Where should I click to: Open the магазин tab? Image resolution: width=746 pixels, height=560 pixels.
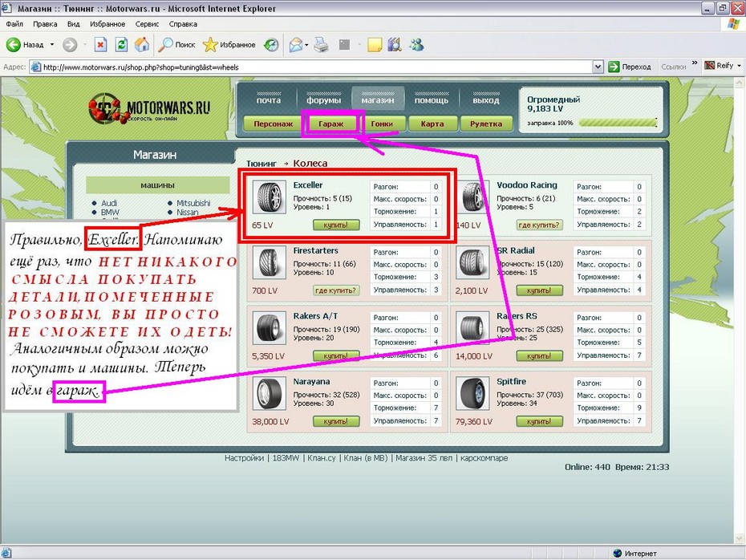coord(378,98)
